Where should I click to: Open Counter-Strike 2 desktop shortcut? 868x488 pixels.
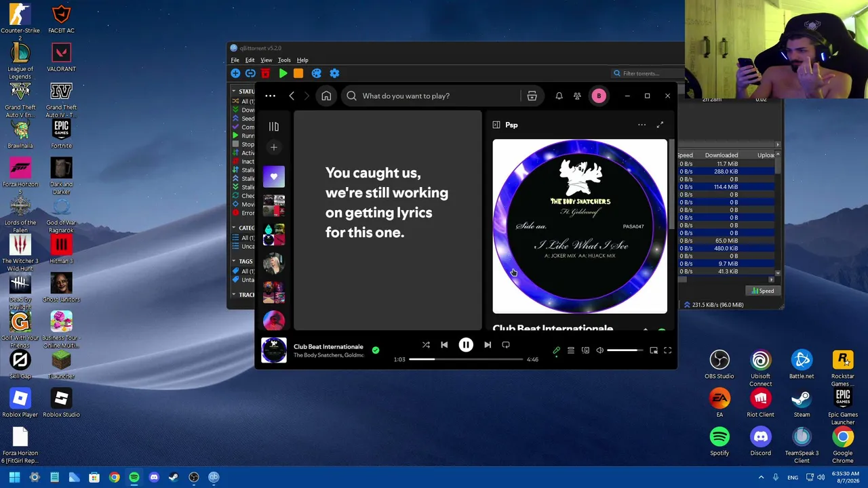[x=20, y=22]
